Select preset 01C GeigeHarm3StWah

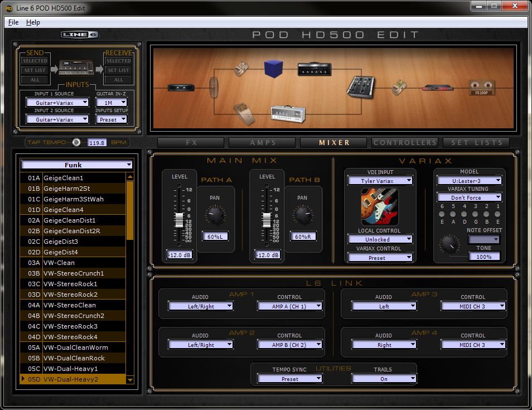point(72,199)
